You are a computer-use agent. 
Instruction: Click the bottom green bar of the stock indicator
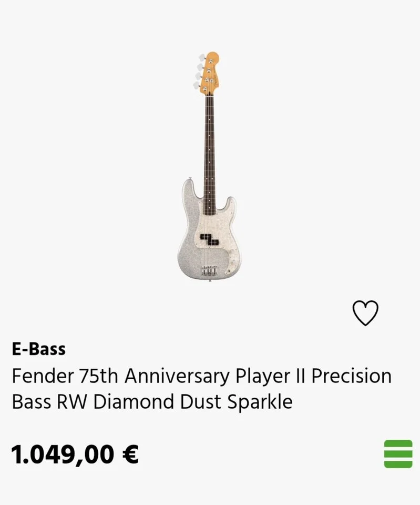point(398,463)
